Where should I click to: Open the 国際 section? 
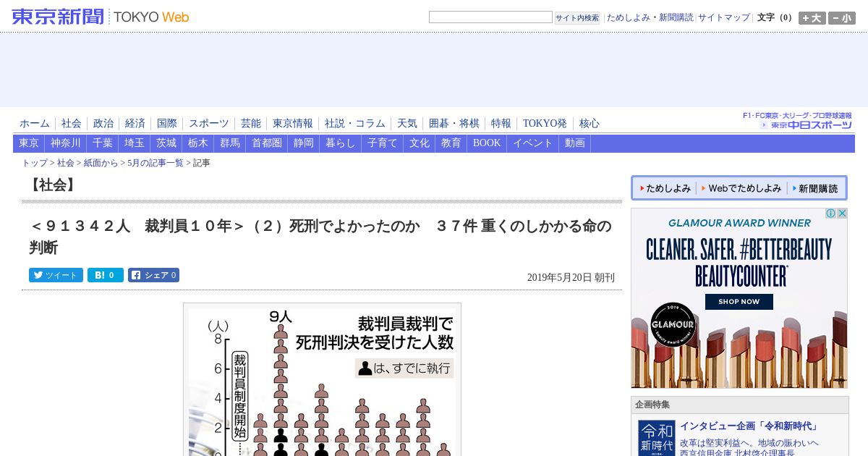coord(167,124)
